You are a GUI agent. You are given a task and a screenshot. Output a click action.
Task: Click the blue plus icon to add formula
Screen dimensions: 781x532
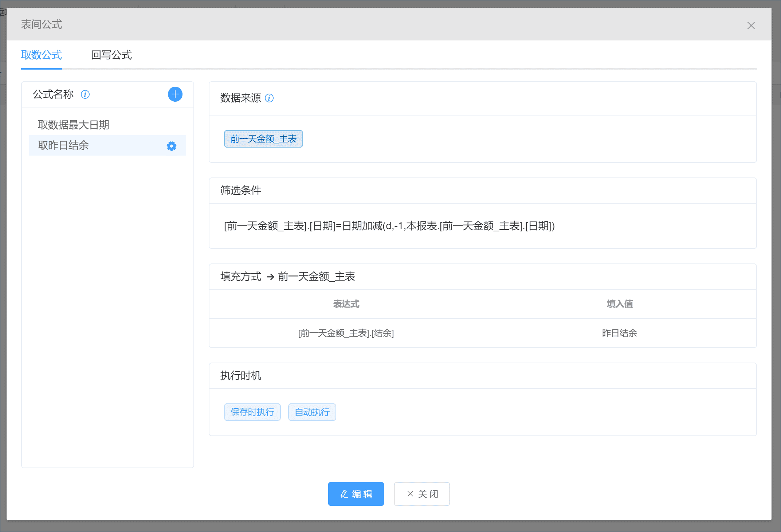click(x=175, y=94)
